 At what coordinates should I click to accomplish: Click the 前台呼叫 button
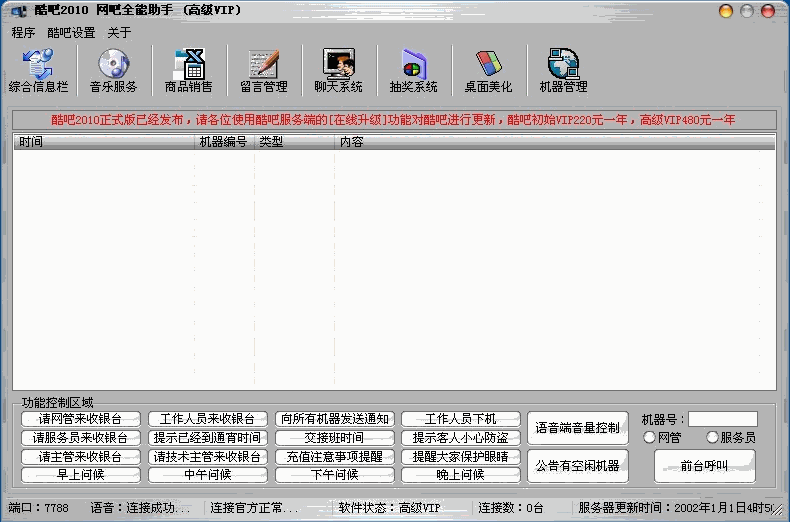[x=704, y=466]
